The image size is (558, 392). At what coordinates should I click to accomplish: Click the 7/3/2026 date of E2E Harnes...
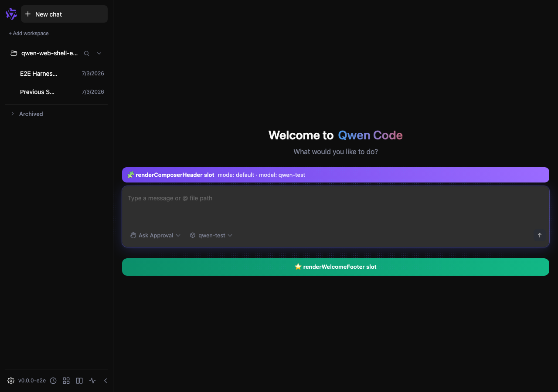point(93,74)
